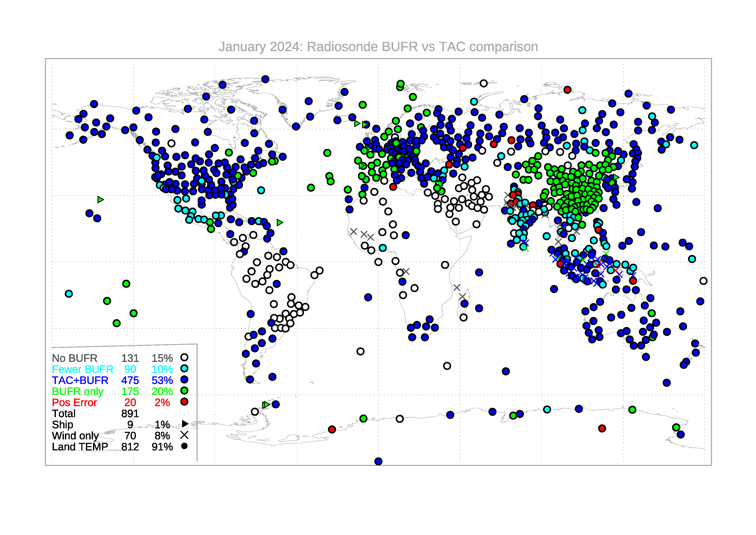Image resolution: width=756 pixels, height=535 pixels.
Task: Click the 'Fewer BUFR' legend label
Action: tap(83, 369)
